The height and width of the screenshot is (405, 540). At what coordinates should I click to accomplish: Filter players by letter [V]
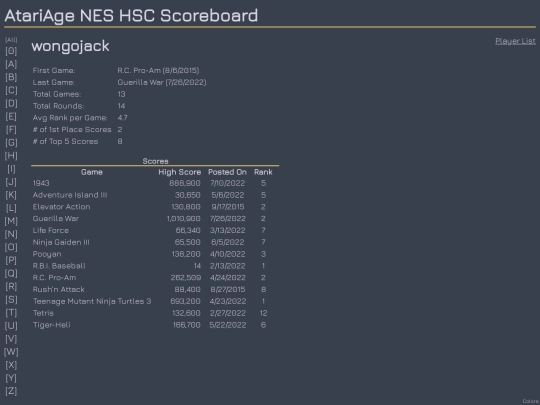point(11,339)
